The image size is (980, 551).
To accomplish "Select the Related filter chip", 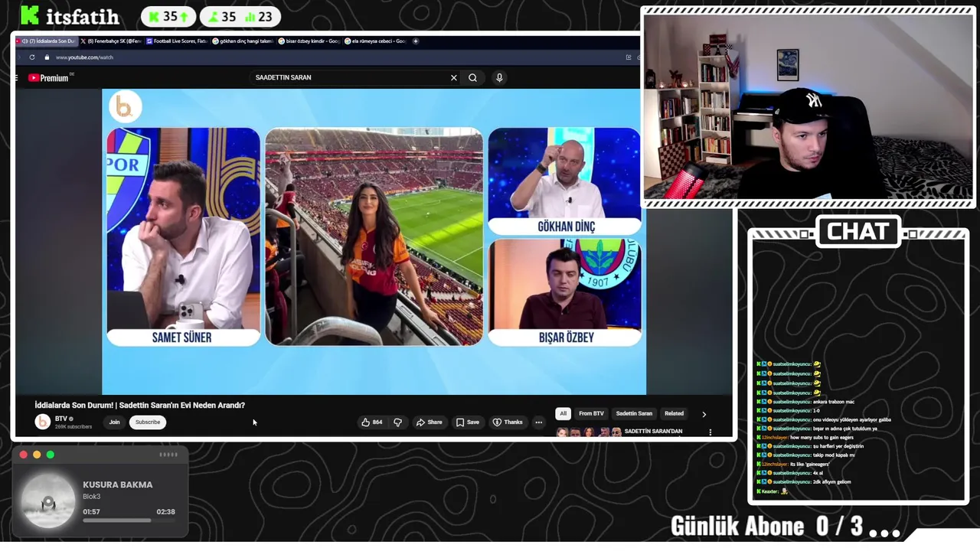I will [674, 413].
